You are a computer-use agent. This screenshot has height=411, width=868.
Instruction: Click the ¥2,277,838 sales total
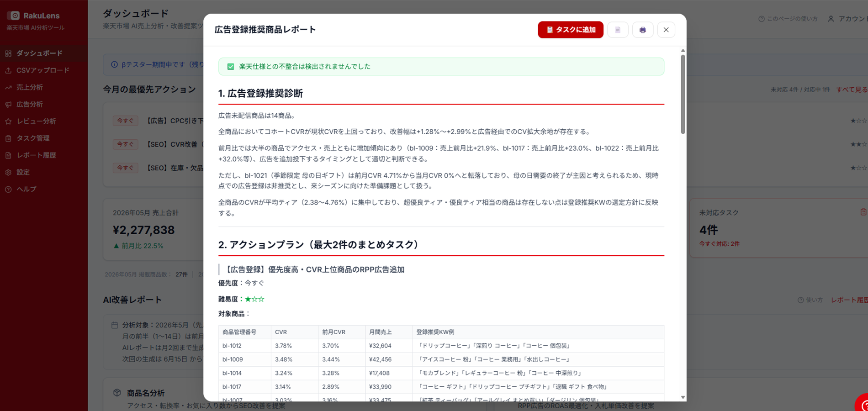[x=143, y=230]
